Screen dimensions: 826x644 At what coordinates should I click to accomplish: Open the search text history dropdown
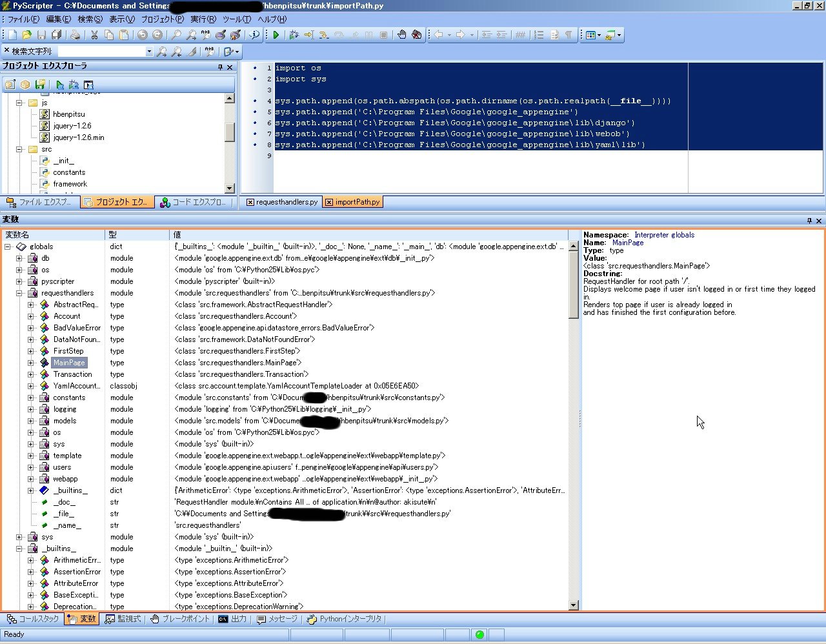tap(149, 52)
